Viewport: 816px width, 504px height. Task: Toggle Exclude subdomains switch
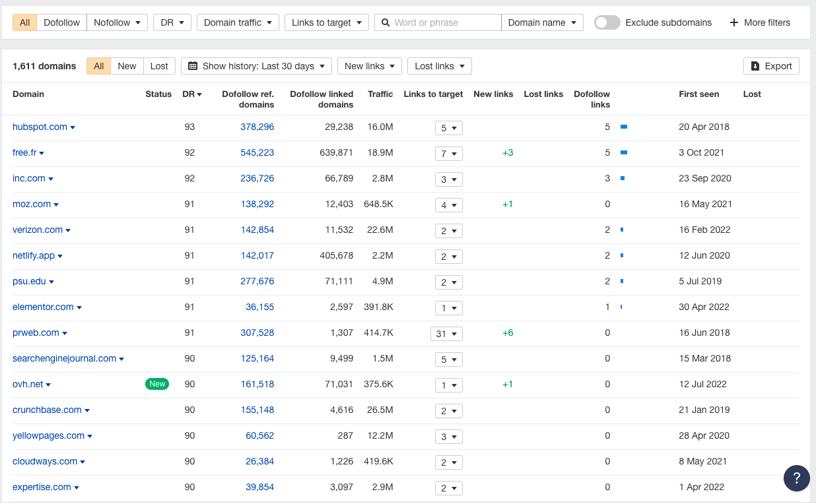607,22
